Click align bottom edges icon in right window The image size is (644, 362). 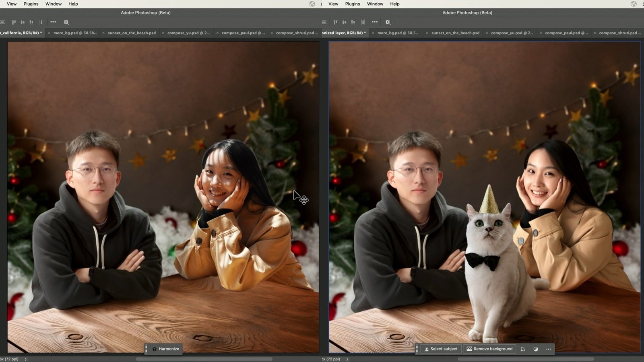(x=353, y=22)
